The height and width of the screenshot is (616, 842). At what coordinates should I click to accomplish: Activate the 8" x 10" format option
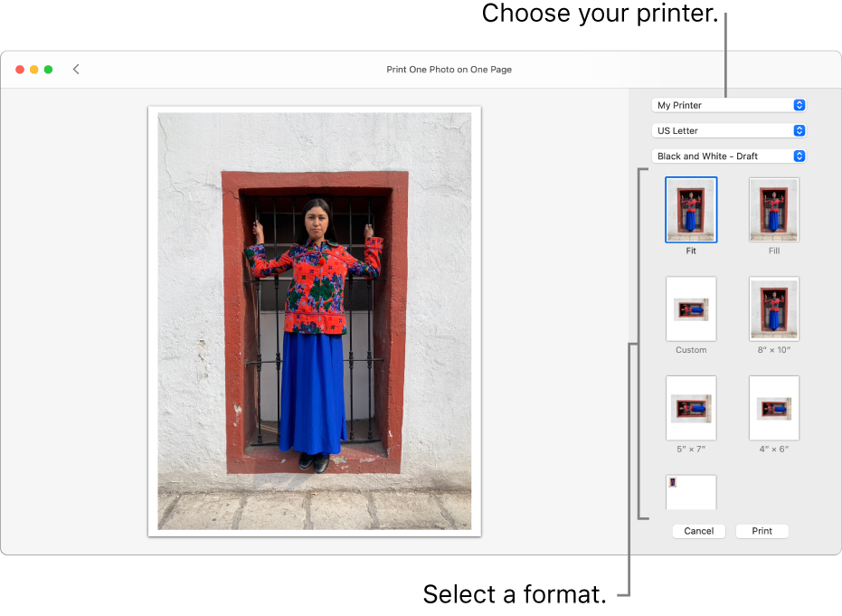(773, 308)
